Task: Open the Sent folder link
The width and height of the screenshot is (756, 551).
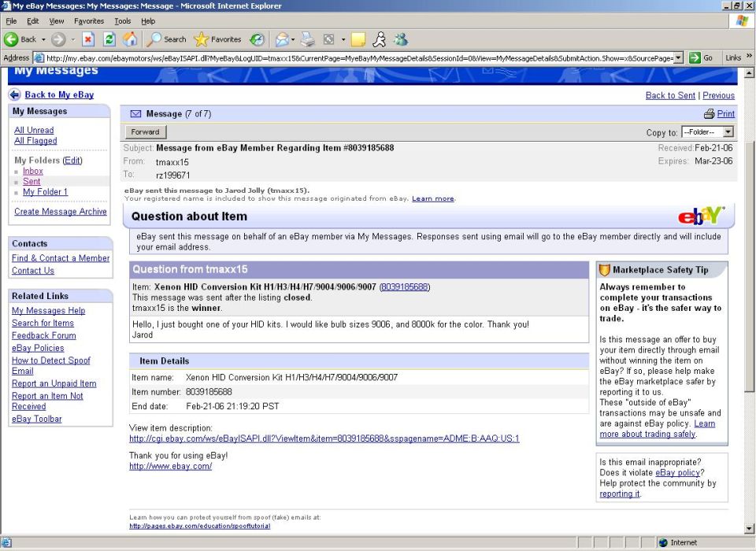Action: click(x=31, y=182)
